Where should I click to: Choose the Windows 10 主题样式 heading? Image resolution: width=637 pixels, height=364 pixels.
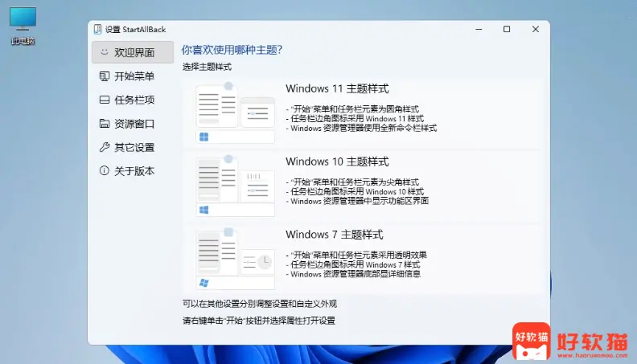(x=337, y=162)
